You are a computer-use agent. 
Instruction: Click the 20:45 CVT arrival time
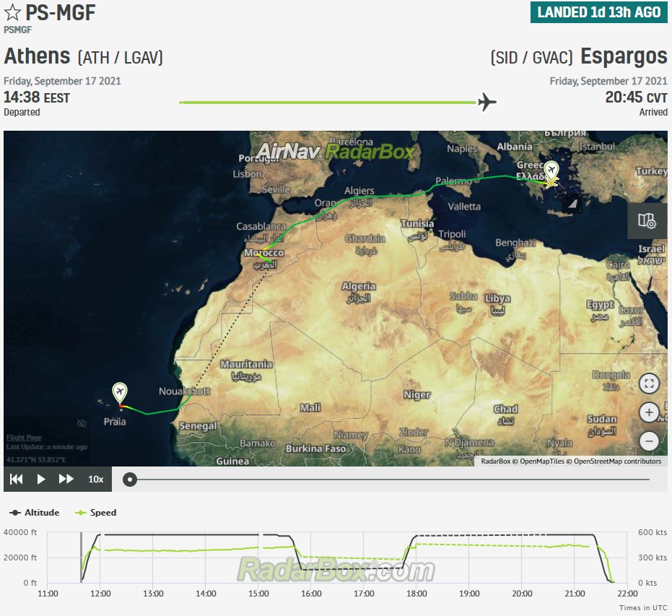636,97
